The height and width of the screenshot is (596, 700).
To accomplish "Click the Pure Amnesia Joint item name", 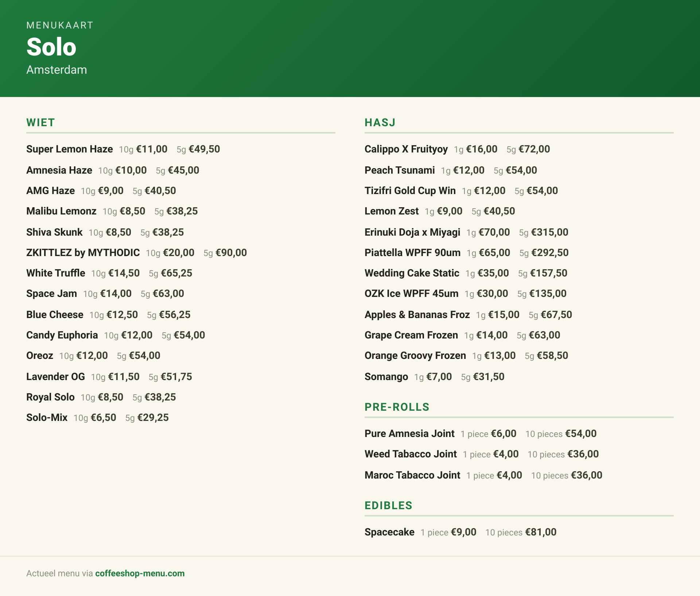I will (409, 434).
